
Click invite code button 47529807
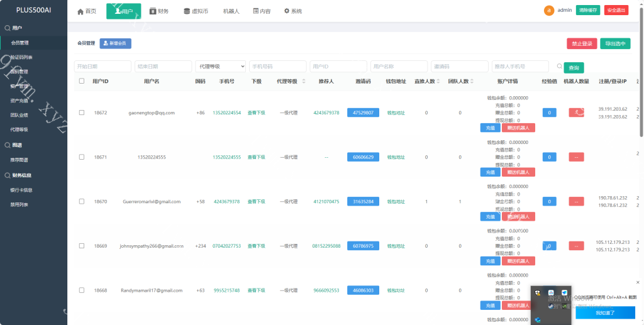click(x=363, y=113)
